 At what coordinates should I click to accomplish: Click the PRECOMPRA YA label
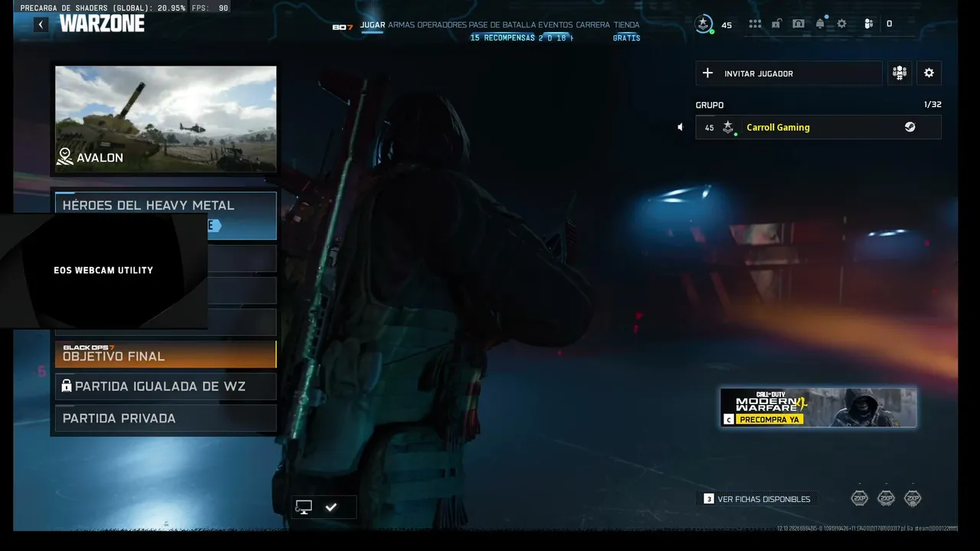[x=769, y=419]
